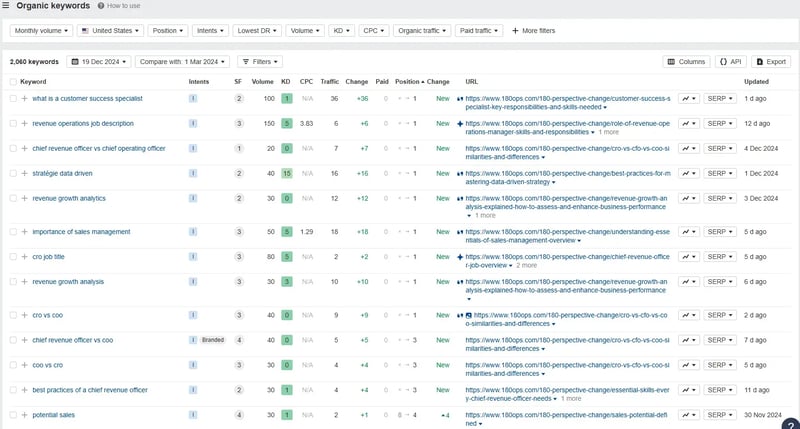Open trend chart for 'coo vs cro'
The width and height of the screenshot is (800, 429).
pos(689,365)
